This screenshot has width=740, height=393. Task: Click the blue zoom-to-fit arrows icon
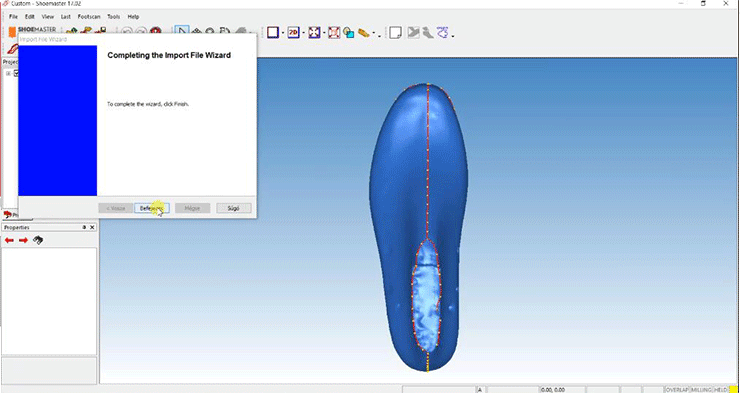(x=314, y=33)
